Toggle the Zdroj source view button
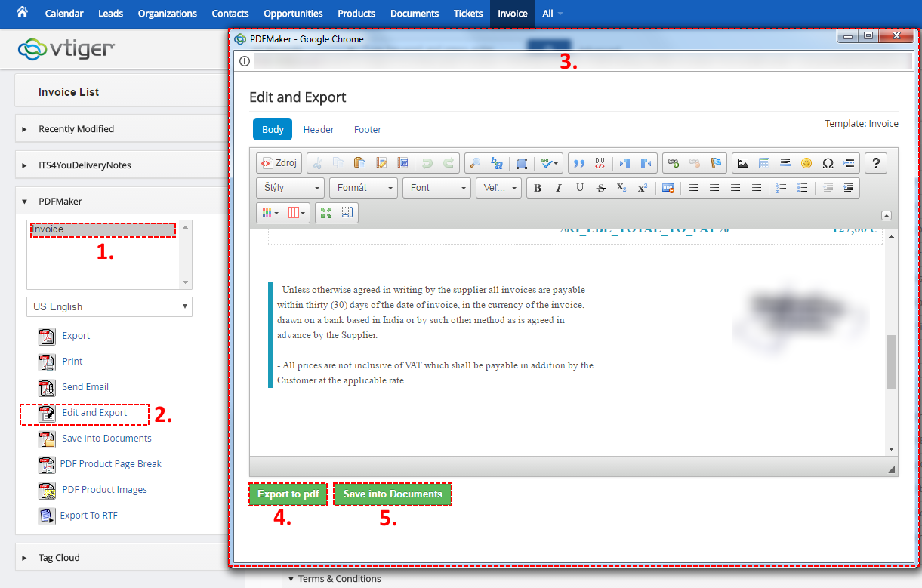 click(279, 163)
